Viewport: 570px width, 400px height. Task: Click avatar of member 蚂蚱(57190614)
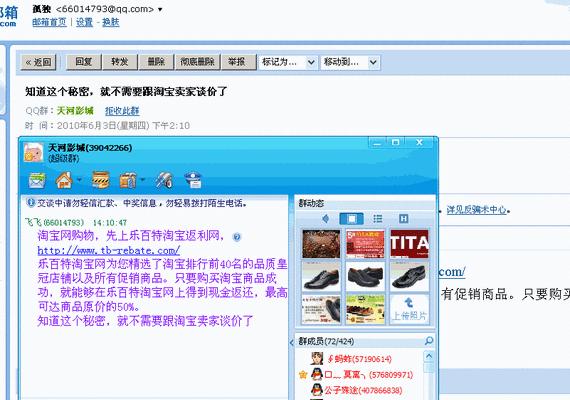(x=317, y=359)
